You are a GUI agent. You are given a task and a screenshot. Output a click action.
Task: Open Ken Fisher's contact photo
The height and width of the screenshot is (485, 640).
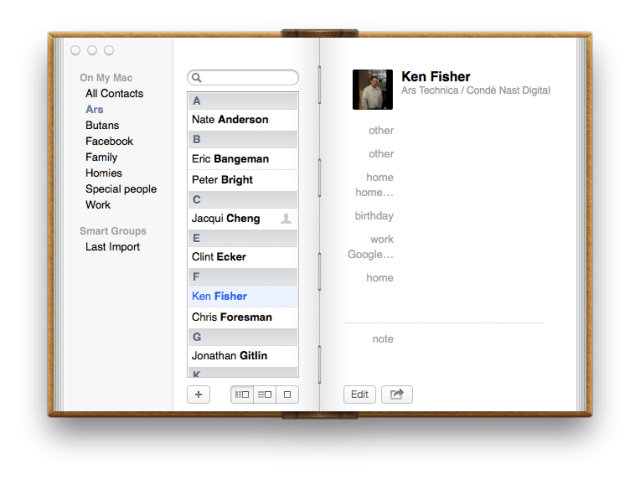(373, 89)
